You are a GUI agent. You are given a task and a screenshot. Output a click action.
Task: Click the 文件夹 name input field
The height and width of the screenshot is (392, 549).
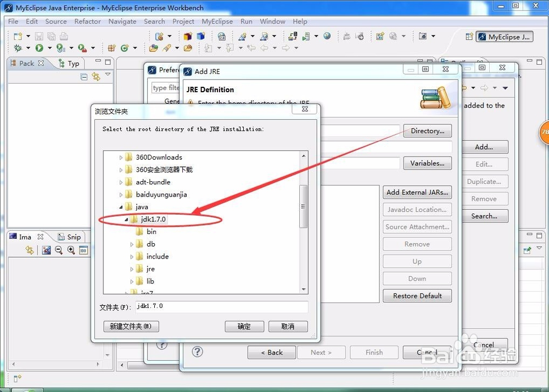(222, 306)
